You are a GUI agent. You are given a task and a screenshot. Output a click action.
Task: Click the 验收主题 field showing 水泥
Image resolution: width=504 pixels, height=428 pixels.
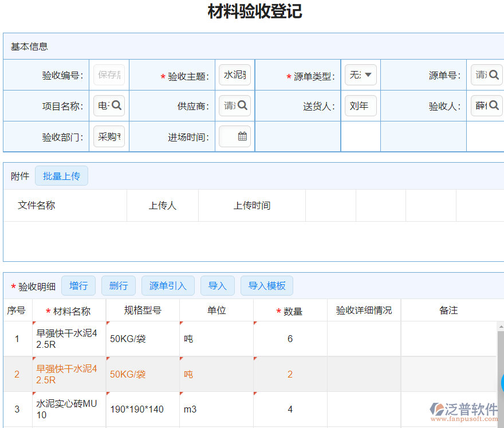pyautogui.click(x=234, y=74)
